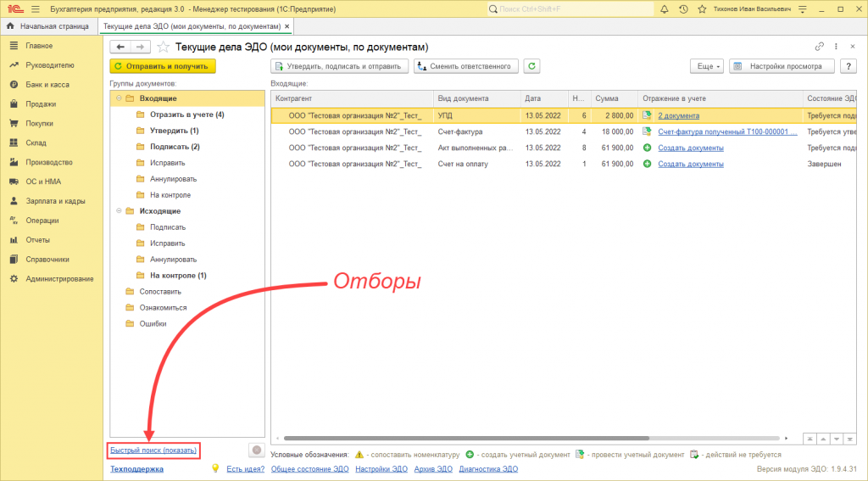Viewport: 868px width, 481px height.
Task: Open the 2 документа link
Action: pyautogui.click(x=678, y=116)
